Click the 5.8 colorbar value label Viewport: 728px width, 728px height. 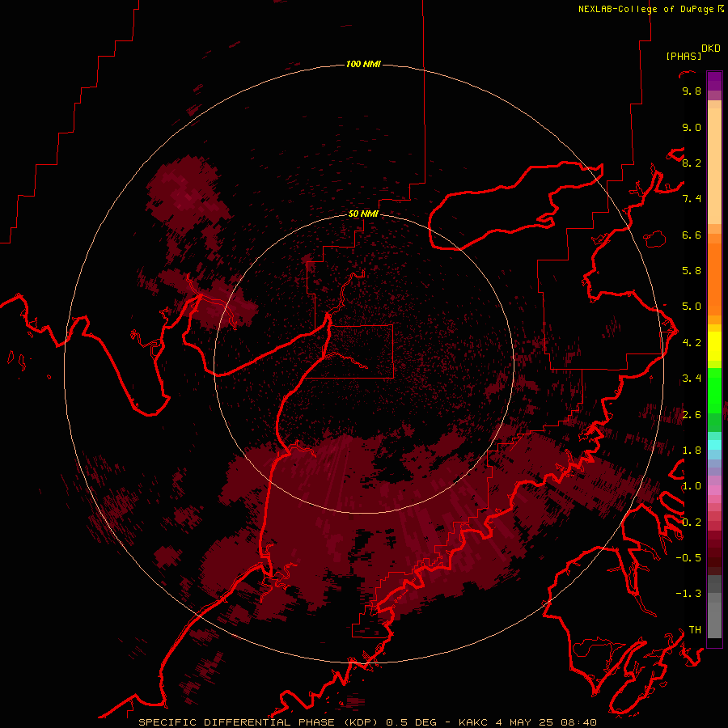692,271
